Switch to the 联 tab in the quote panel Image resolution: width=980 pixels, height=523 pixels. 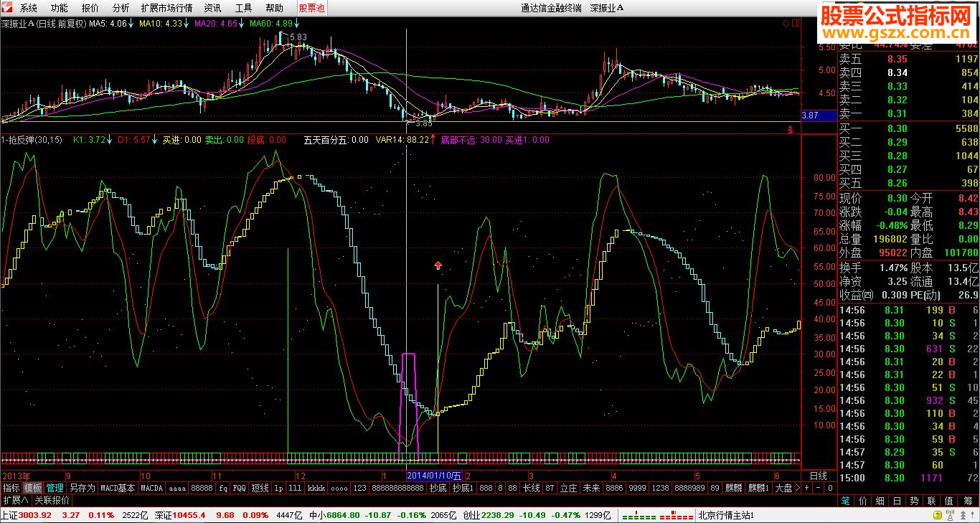[932, 500]
